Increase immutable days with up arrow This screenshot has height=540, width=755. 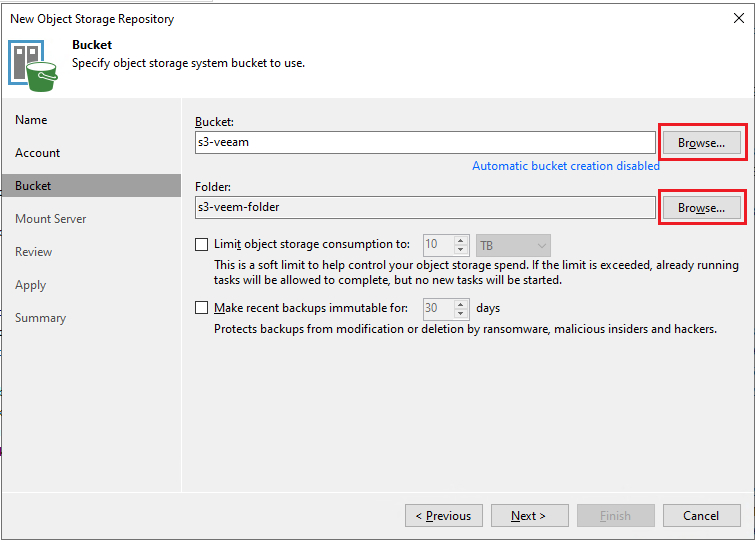(x=461, y=304)
